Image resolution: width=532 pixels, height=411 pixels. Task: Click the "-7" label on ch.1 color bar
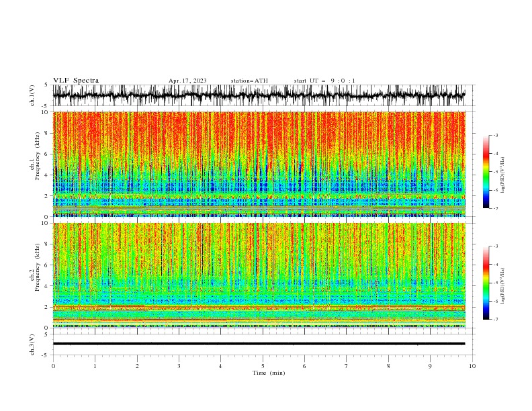point(496,209)
